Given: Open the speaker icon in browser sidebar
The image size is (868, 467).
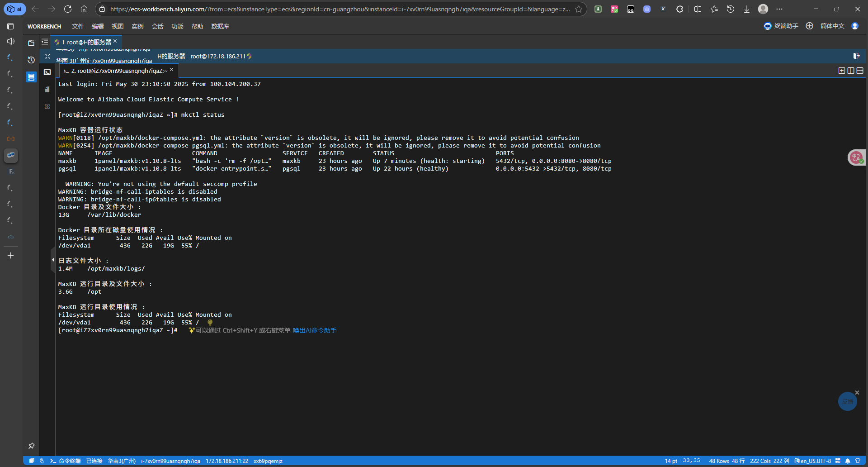Looking at the screenshot, I should (11, 41).
